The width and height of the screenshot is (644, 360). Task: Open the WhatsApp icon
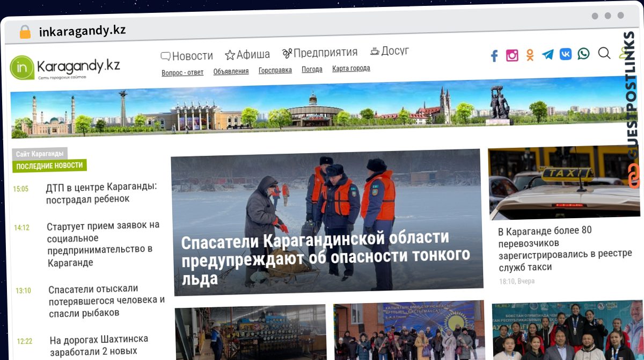coord(583,53)
